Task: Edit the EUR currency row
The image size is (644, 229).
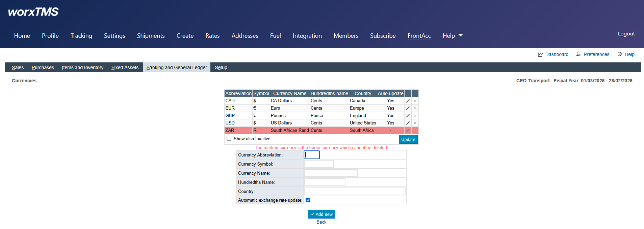Action: tap(408, 108)
